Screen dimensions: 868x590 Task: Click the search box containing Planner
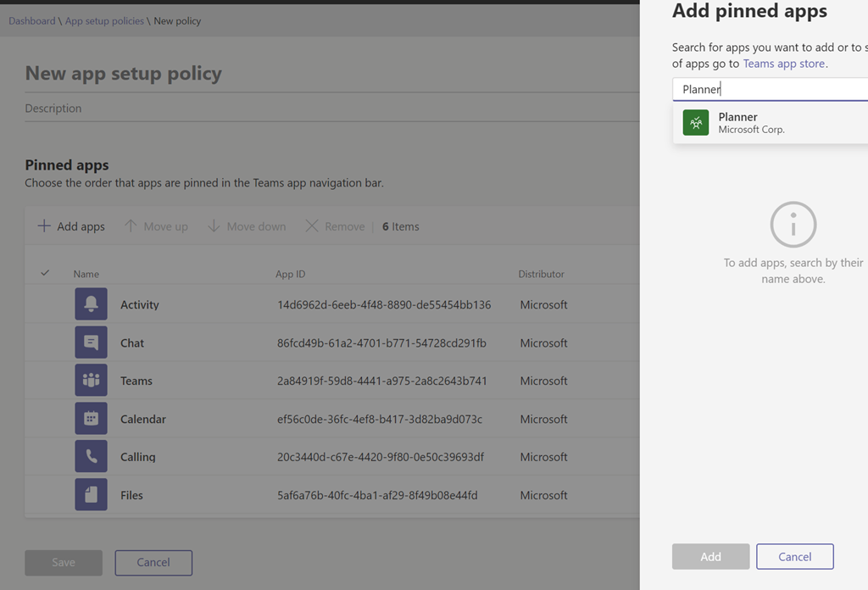pos(770,89)
